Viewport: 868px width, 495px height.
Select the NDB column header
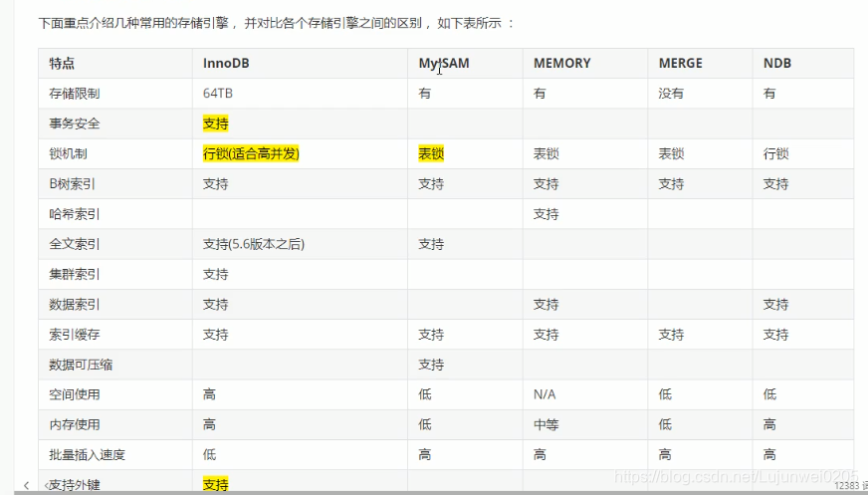(x=777, y=63)
